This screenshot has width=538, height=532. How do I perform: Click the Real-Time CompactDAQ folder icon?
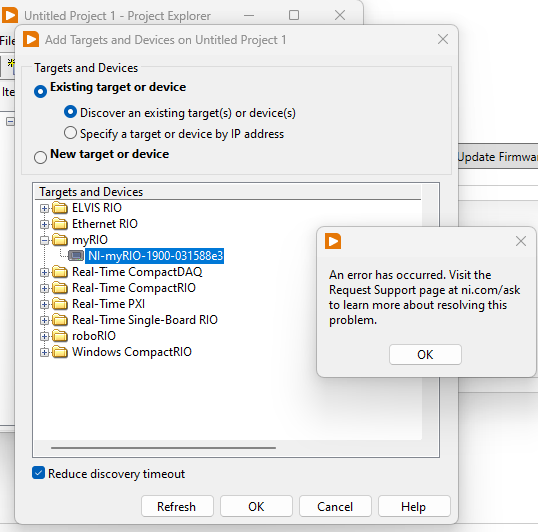click(60, 272)
